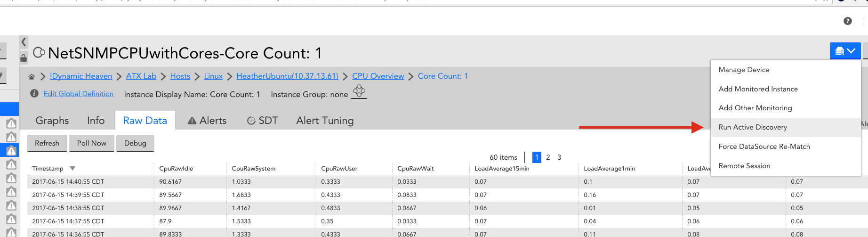Click the Poll Now button
Image resolution: width=868 pixels, height=237 pixels.
point(92,143)
